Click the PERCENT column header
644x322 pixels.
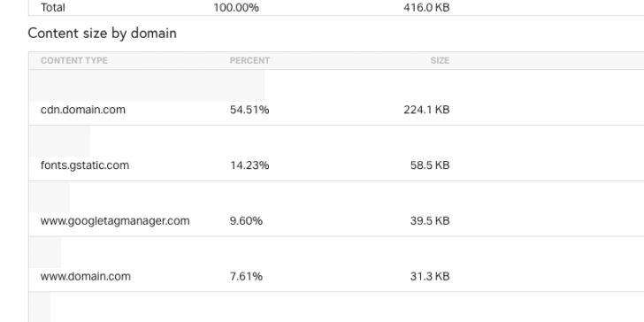249,60
